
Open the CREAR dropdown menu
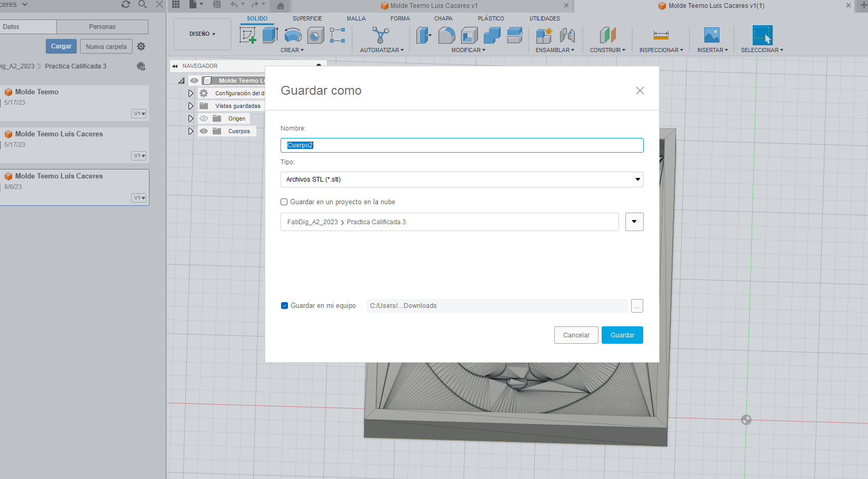click(x=292, y=50)
